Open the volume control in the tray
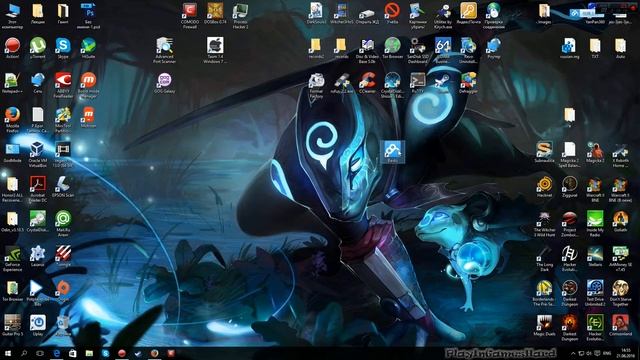 [x=589, y=353]
